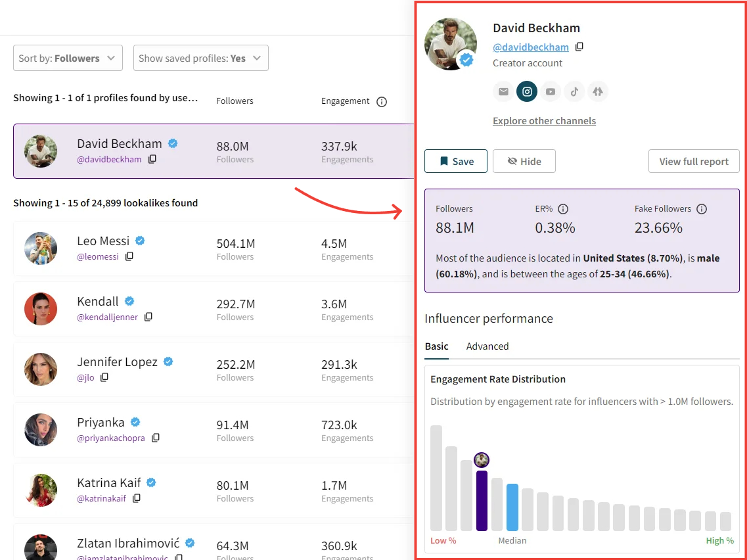Image resolution: width=747 pixels, height=560 pixels.
Task: Click Beckham's purple bar in the engagement distribution
Action: pyautogui.click(x=482, y=500)
